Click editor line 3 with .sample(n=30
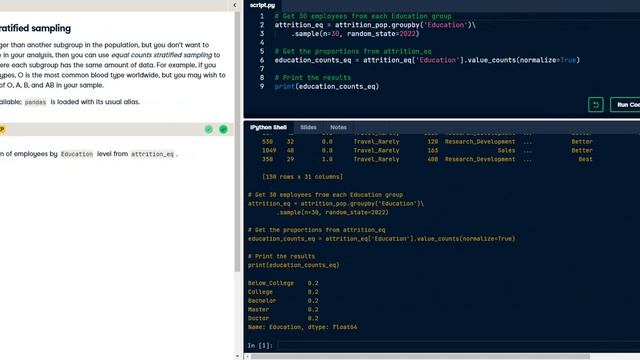 pyautogui.click(x=355, y=33)
